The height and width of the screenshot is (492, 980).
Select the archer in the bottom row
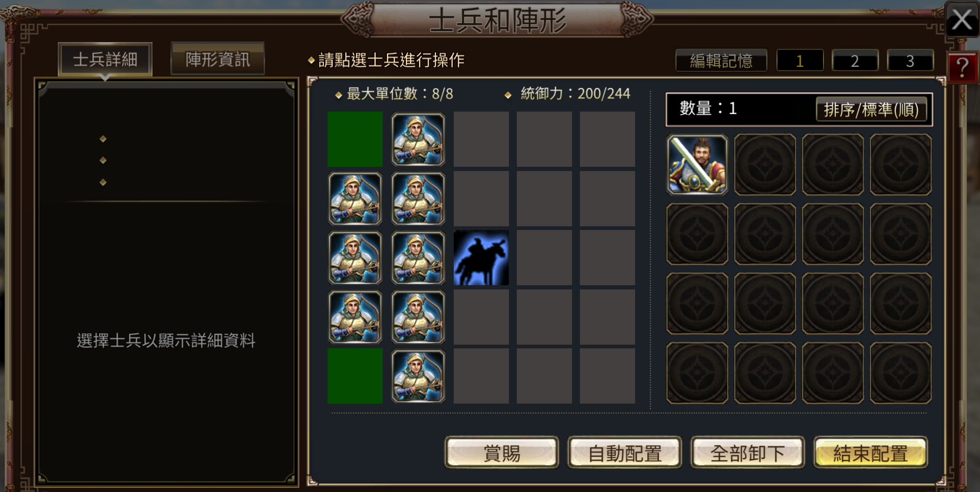coord(418,376)
